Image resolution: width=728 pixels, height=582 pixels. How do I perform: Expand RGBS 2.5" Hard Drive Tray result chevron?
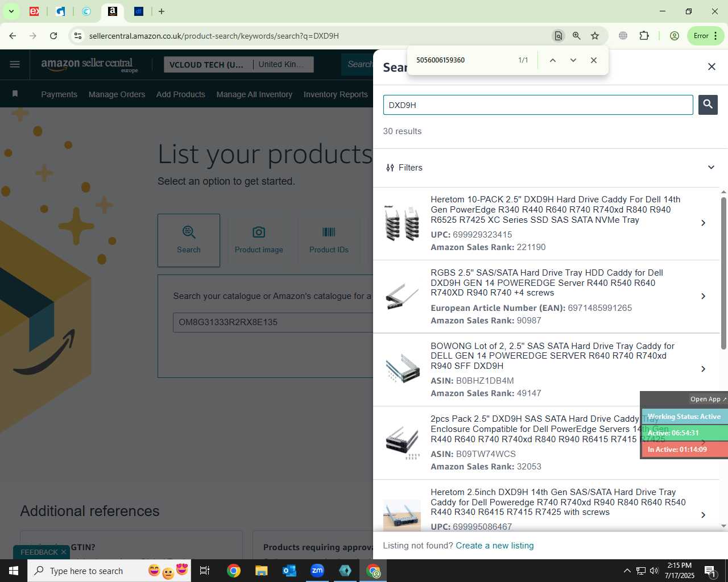pos(704,296)
